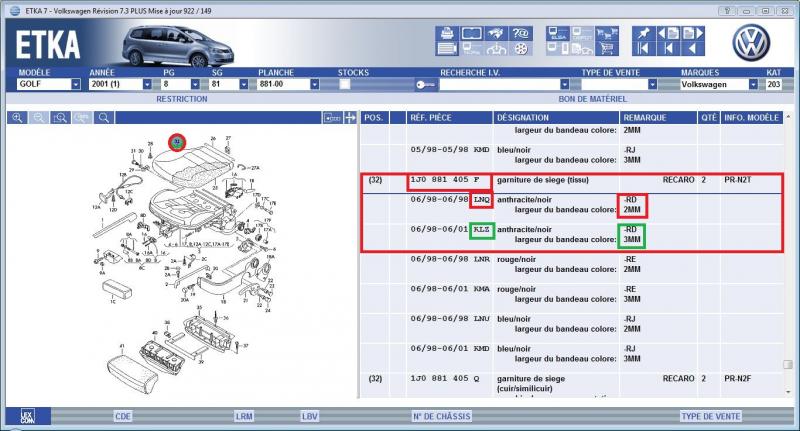Zoom in on the parts diagram
The width and height of the screenshot is (800, 431).
coord(17,118)
